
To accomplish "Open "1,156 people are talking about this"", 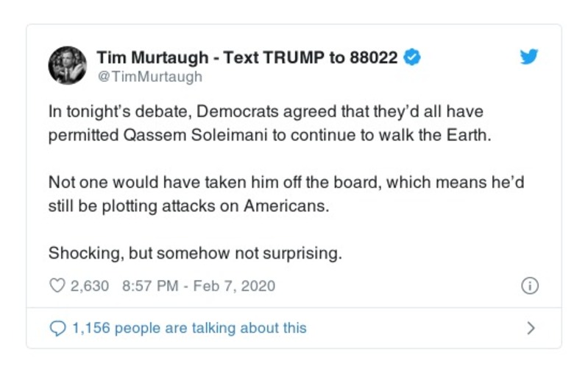I will pos(188,328).
